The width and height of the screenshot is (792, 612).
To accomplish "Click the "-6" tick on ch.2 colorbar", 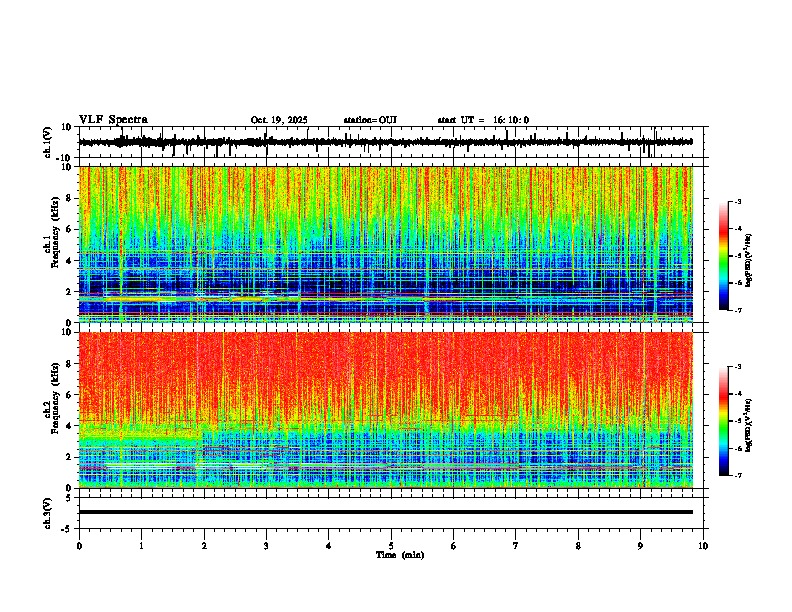I will pyautogui.click(x=737, y=448).
